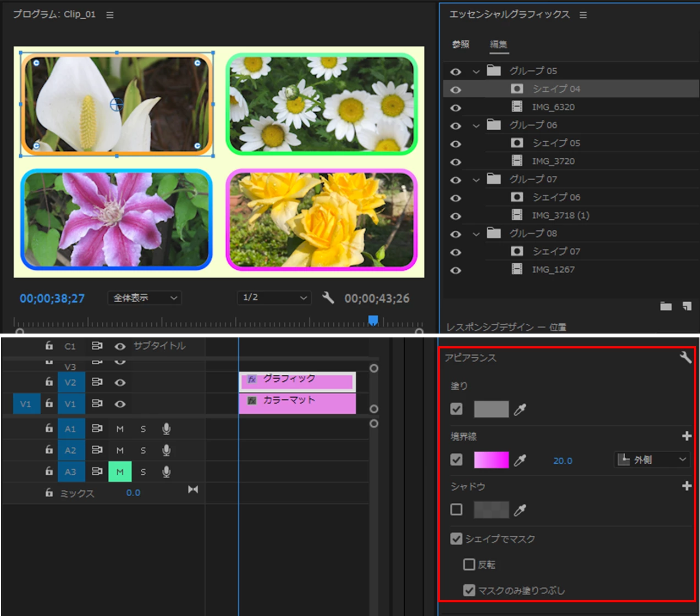Collapse グループ 07 with its chevron

coord(476,180)
